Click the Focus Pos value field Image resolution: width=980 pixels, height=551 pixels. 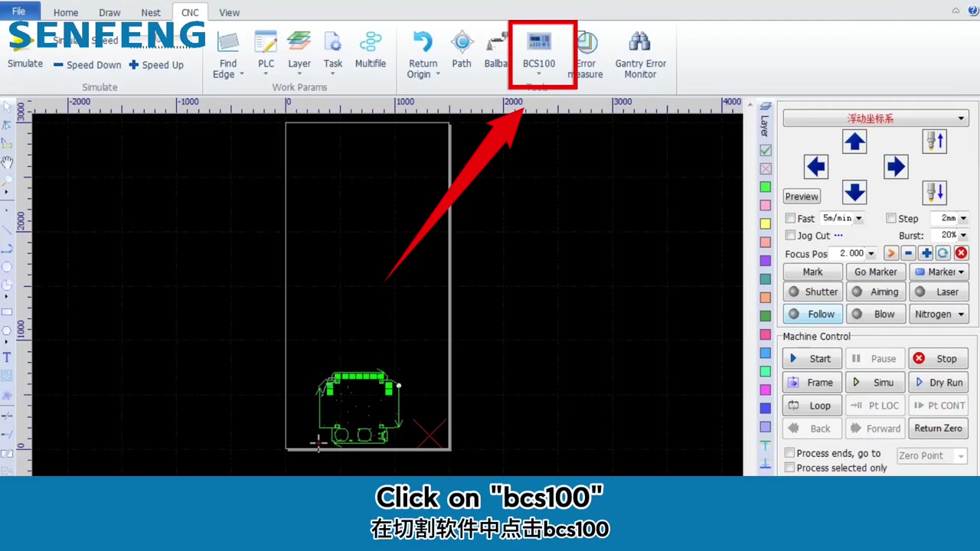click(x=851, y=253)
